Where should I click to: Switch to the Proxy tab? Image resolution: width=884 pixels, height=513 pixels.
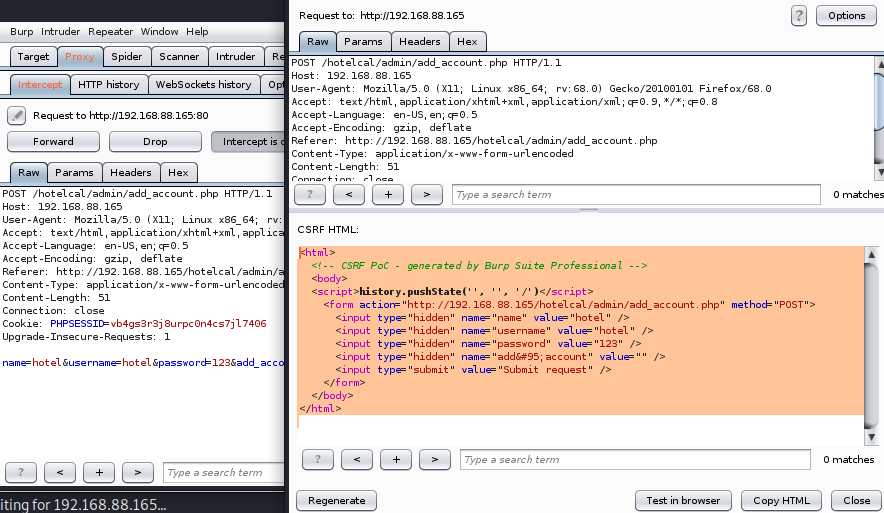point(79,56)
